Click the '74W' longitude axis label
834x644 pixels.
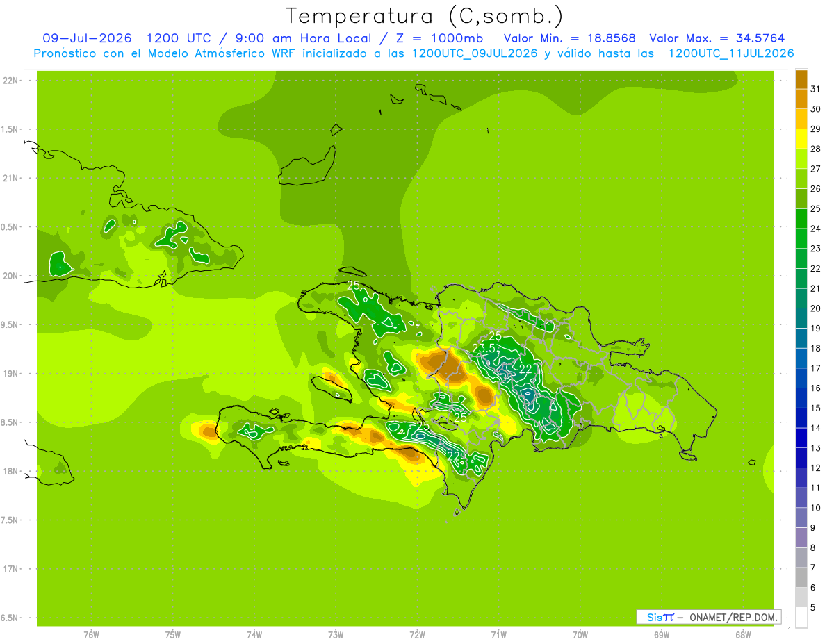(254, 634)
